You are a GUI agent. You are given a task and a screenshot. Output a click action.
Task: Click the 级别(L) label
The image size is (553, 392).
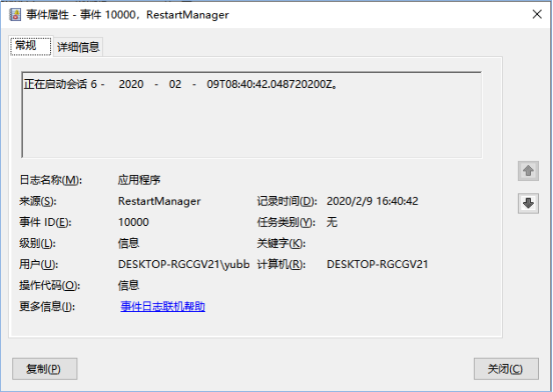point(38,243)
